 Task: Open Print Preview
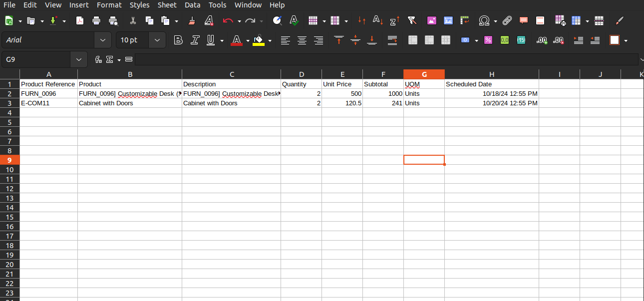(x=113, y=21)
